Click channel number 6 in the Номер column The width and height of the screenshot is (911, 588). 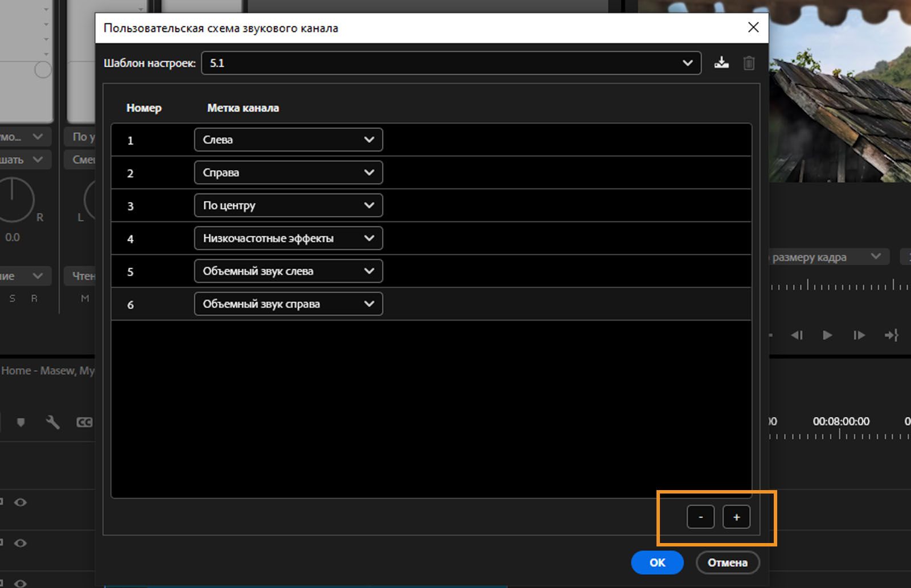130,305
